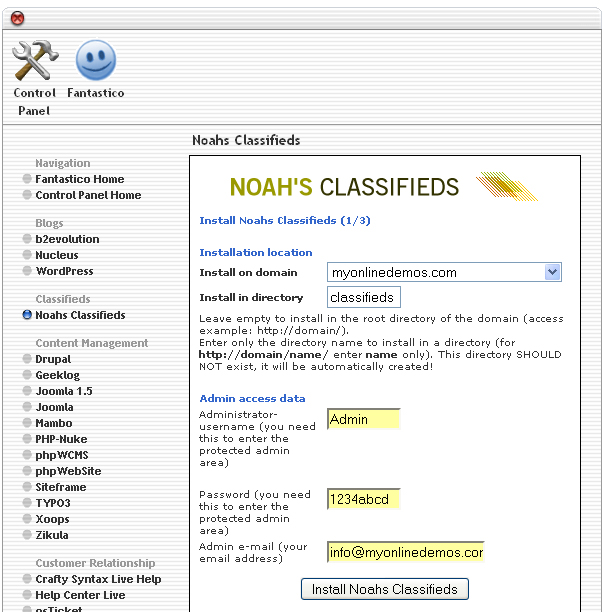
Task: Open the TYPO3 sidebar link
Action: tap(53, 503)
